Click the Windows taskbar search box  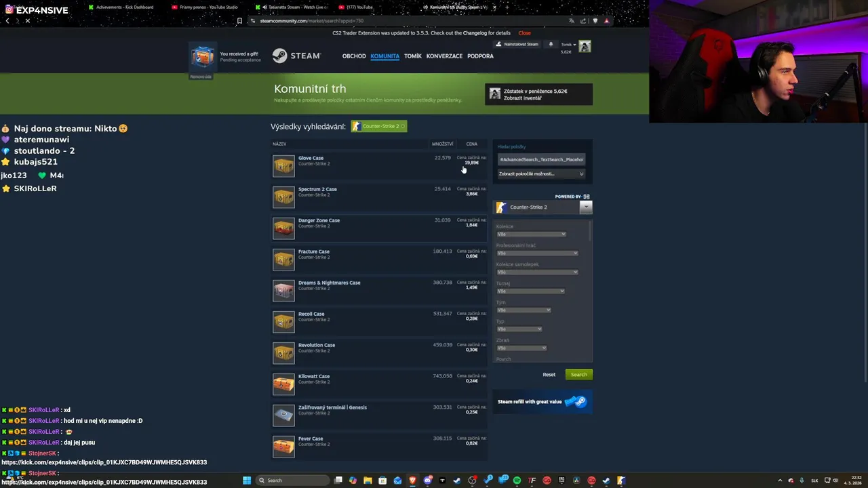[x=292, y=480]
